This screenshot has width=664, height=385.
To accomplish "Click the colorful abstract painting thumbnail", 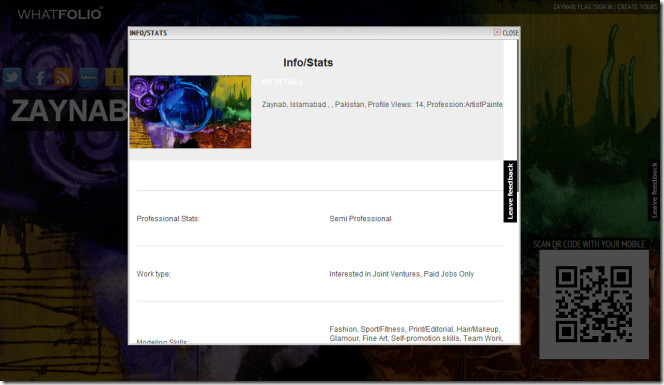I will pos(190,112).
